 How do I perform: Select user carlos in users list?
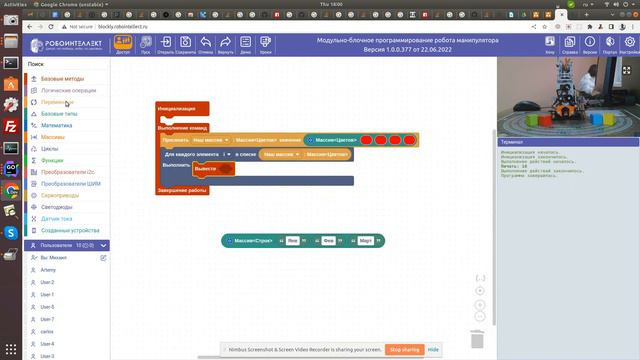(47, 331)
